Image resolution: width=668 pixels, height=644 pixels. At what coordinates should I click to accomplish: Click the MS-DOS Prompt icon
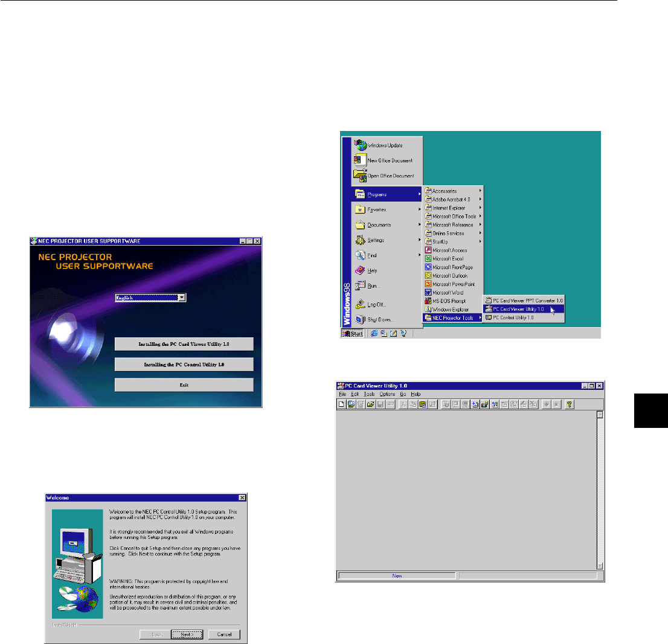pos(428,301)
